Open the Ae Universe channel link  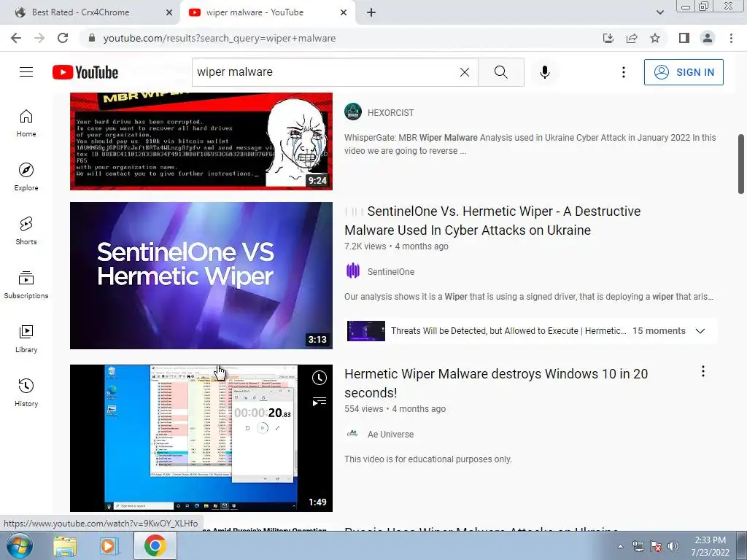(x=391, y=435)
